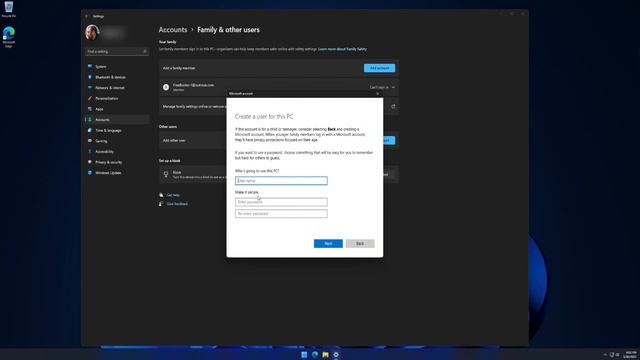Click the search magnifier in Find a setting
The height and width of the screenshot is (360, 640).
144,51
